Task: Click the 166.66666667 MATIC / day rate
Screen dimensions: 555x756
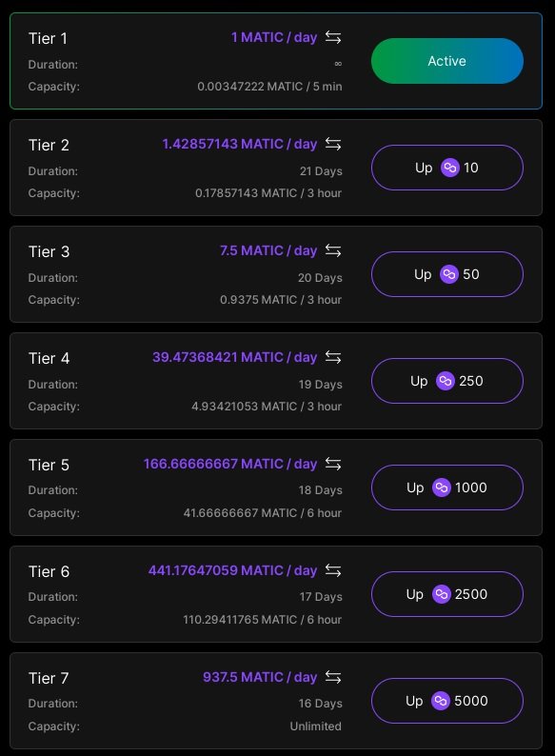Action: point(230,464)
